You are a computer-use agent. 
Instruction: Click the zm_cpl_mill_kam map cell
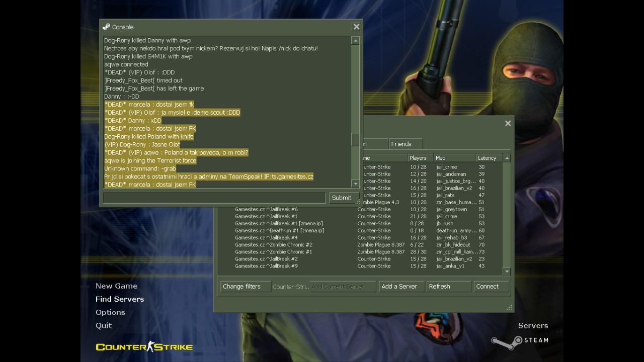pos(456,251)
